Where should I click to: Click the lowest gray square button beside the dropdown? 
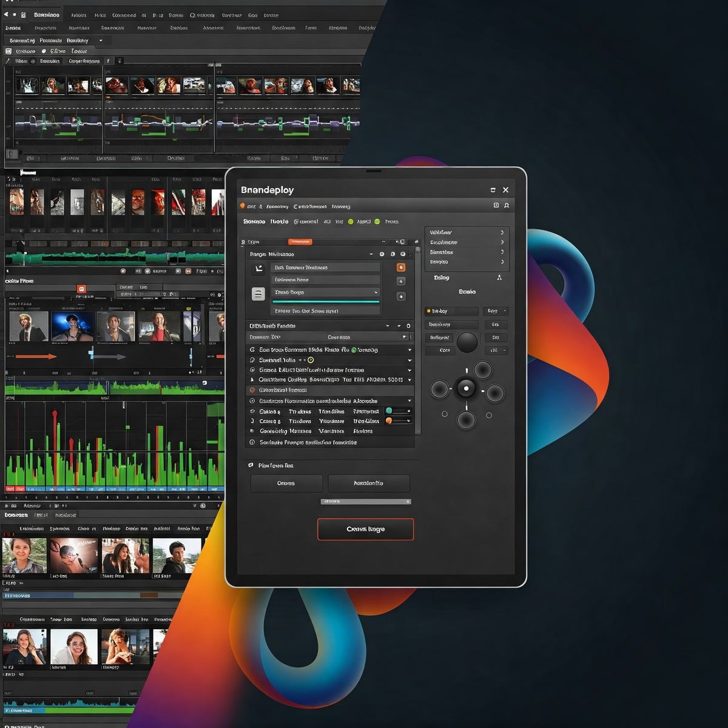pos(400,297)
